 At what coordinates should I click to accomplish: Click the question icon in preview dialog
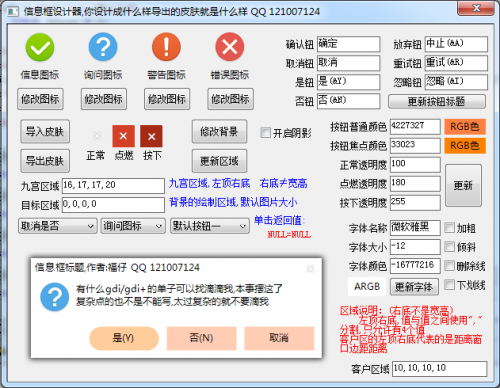[x=55, y=297]
